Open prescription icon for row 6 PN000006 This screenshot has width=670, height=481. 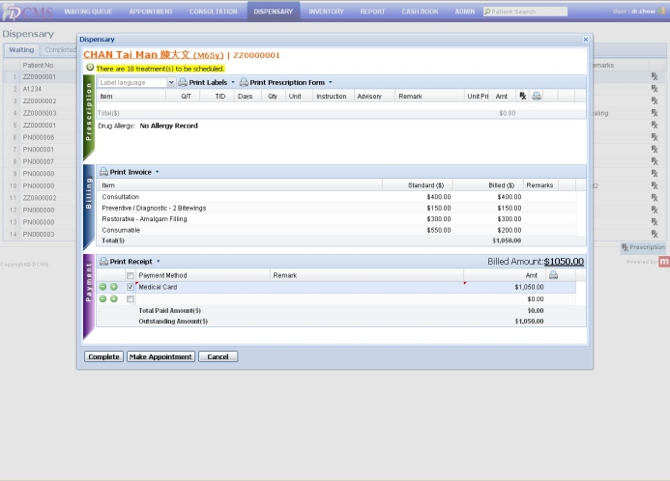654,137
